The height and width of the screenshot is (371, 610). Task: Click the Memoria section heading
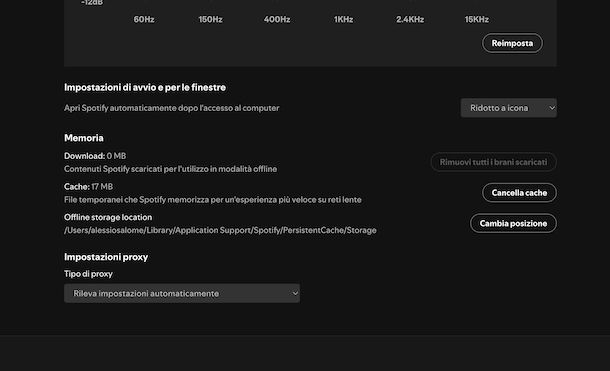(x=84, y=138)
